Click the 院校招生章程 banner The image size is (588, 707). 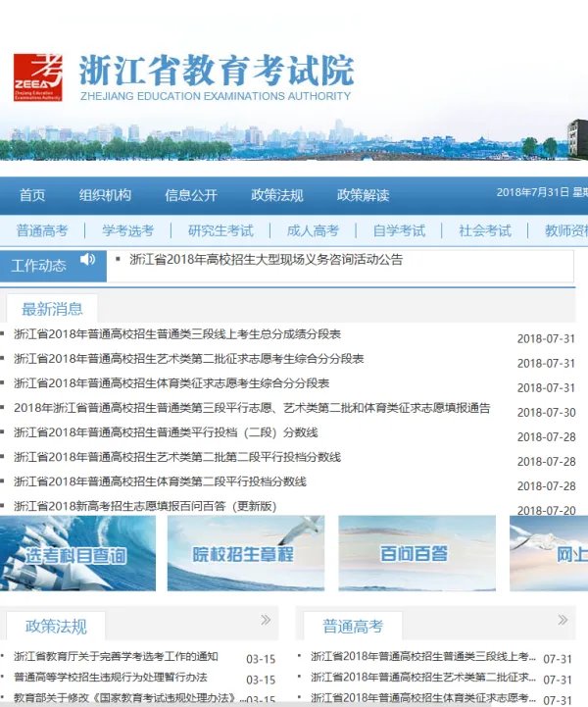(246, 553)
